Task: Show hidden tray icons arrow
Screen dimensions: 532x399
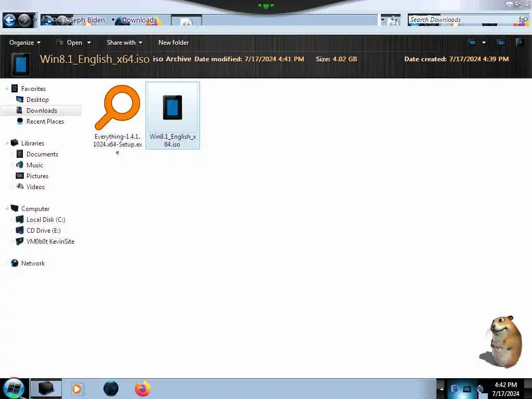Action: coord(442,389)
